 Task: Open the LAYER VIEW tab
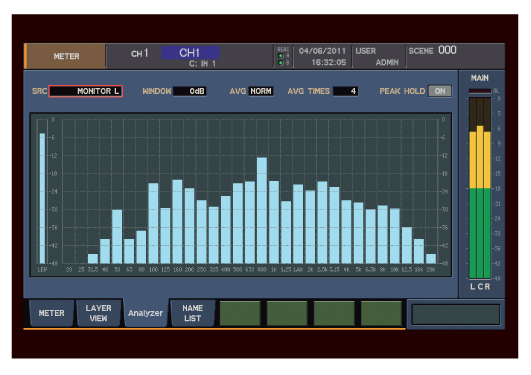coord(99,313)
